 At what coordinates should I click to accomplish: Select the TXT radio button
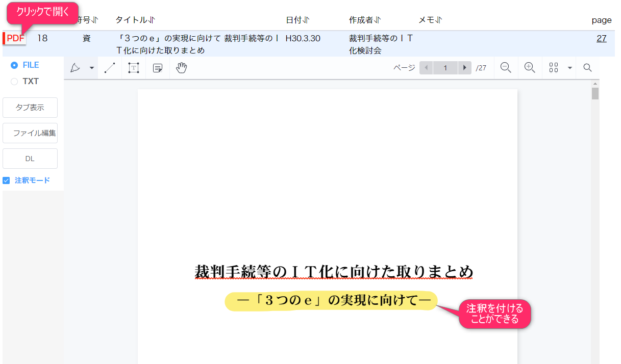14,82
